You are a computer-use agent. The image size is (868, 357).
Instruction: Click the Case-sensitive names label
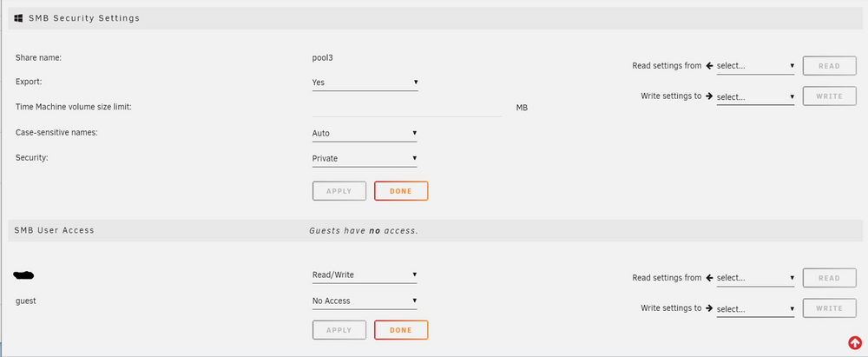tap(56, 133)
